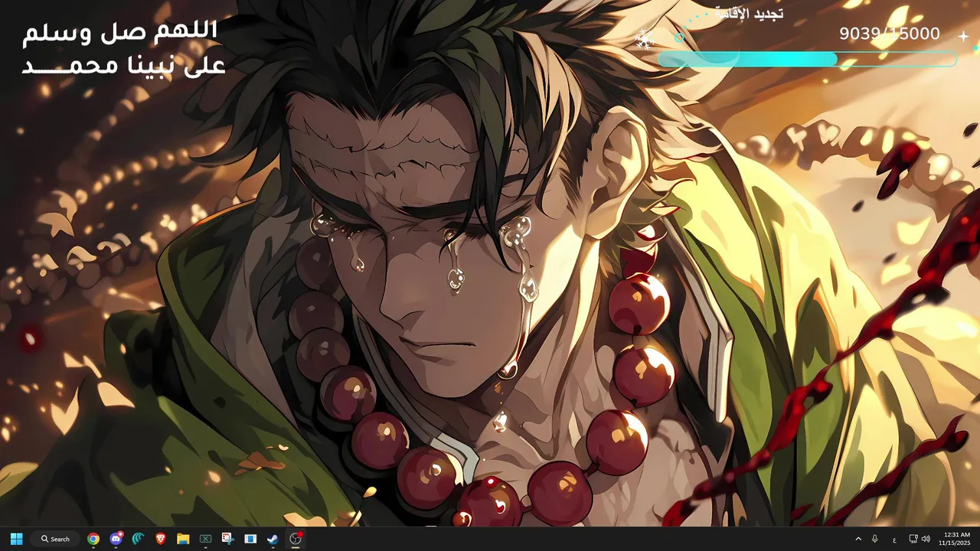Image resolution: width=980 pixels, height=551 pixels.
Task: Launch Google Chrome from the taskbar
Action: (93, 539)
